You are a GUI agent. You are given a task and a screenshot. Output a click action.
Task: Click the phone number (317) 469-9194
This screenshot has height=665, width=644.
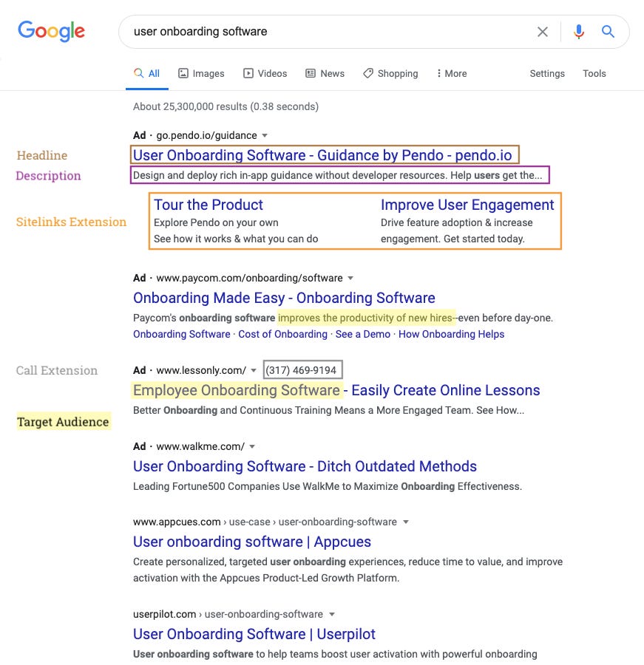pos(301,370)
